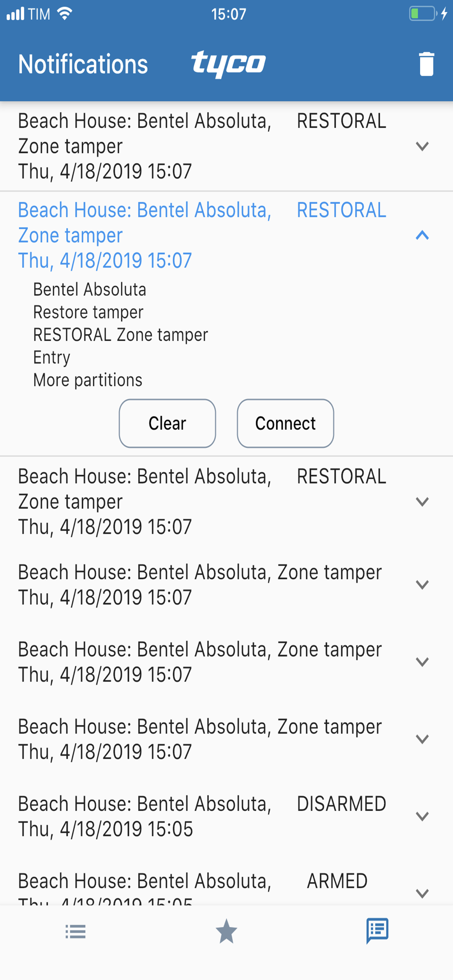
Task: Expand the DISARMED notification chevron
Action: click(422, 816)
